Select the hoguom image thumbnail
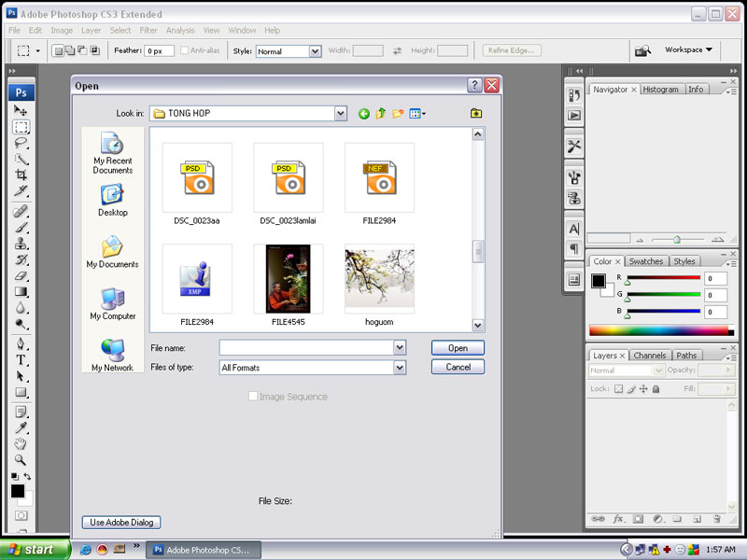 pyautogui.click(x=379, y=279)
